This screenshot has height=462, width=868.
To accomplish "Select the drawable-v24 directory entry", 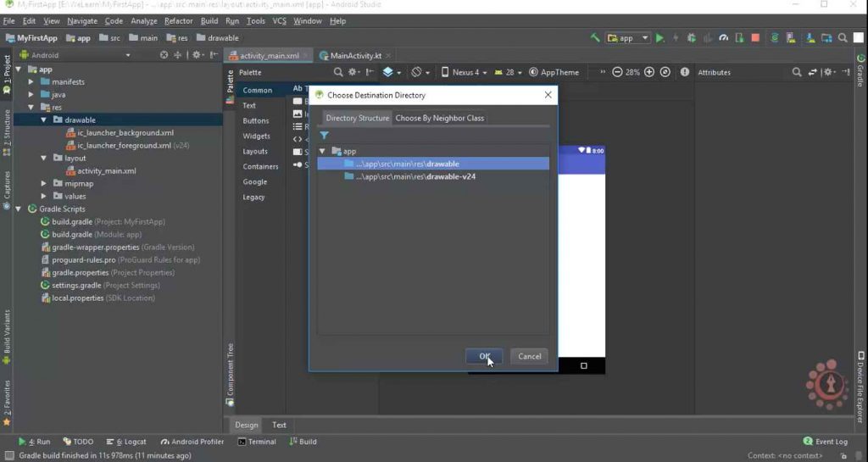I will pos(415,176).
